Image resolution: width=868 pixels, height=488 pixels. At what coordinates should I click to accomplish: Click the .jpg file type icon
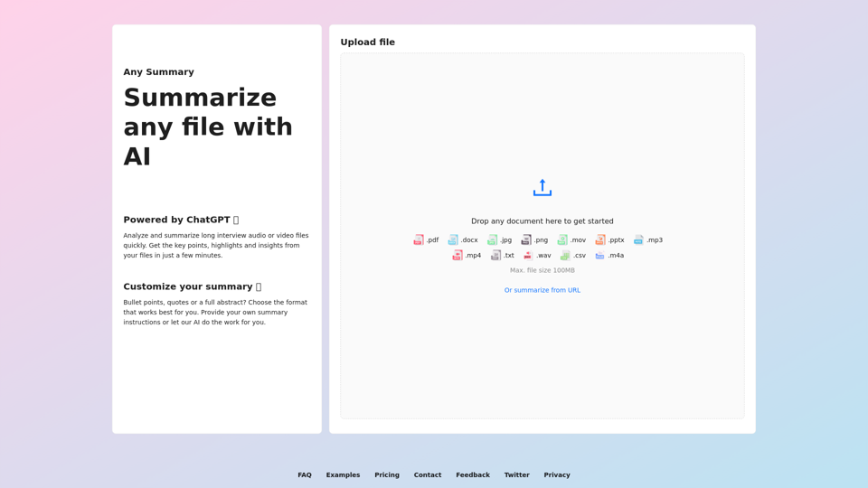pos(492,239)
